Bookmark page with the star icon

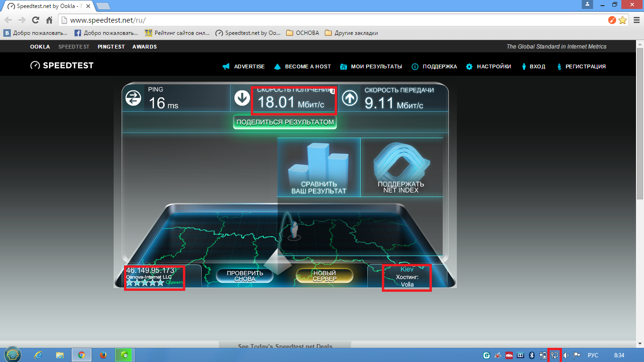(622, 20)
